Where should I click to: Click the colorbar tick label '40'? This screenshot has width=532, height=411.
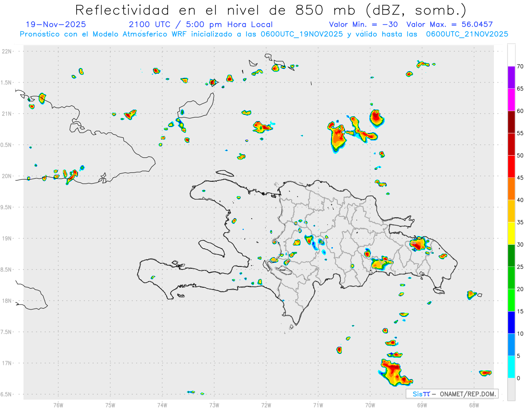pos(520,200)
